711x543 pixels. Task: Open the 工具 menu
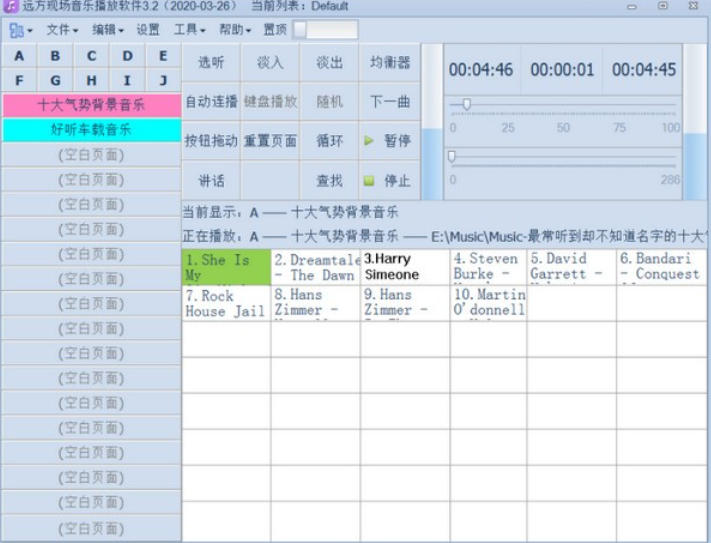[190, 30]
